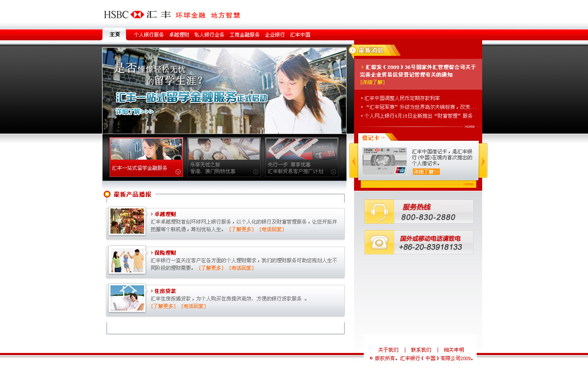The height and width of the screenshot is (379, 588).
Task: Click the 最新消息 section heading
Action: pos(371,50)
